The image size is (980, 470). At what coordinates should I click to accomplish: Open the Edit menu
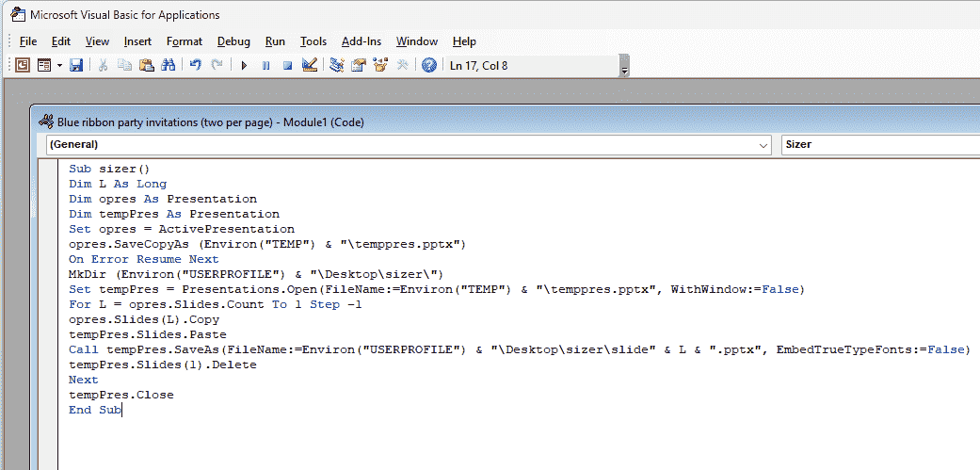pos(60,41)
